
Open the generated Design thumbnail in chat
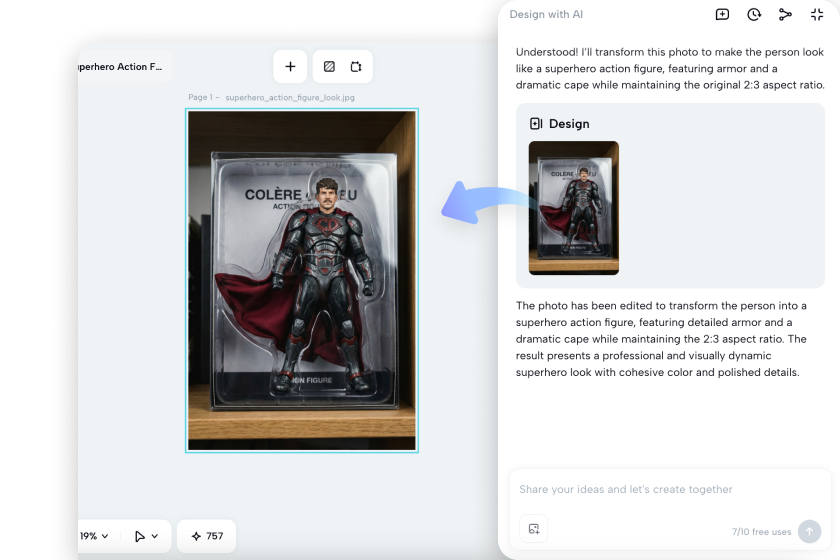[573, 208]
